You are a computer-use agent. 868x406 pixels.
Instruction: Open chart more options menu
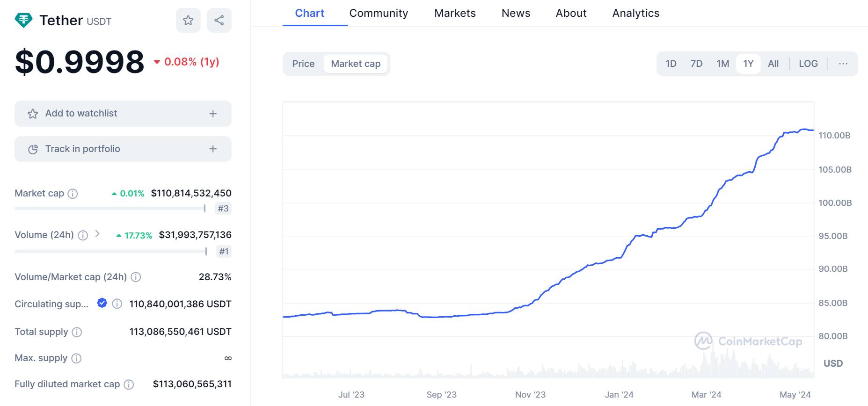(x=843, y=64)
